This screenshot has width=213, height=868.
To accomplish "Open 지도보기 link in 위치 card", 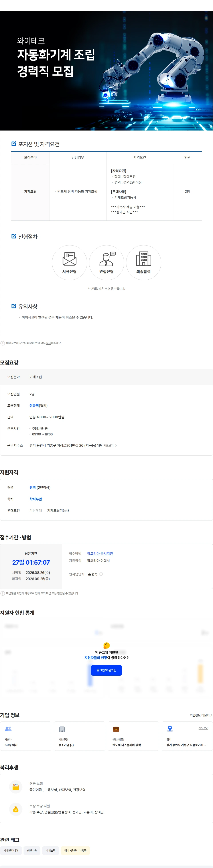I will [x=203, y=728].
